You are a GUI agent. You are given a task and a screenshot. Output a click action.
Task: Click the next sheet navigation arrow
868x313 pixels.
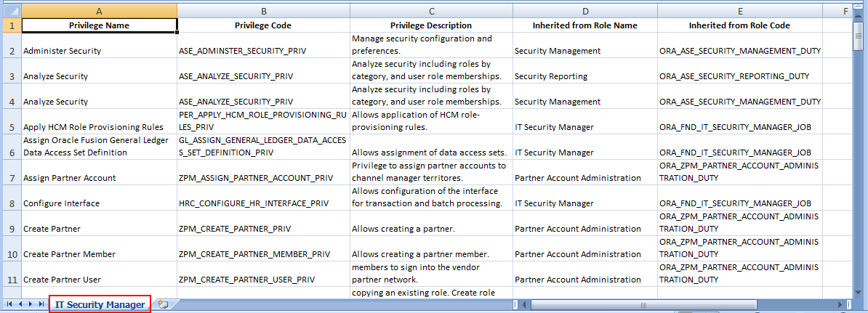coord(31,304)
